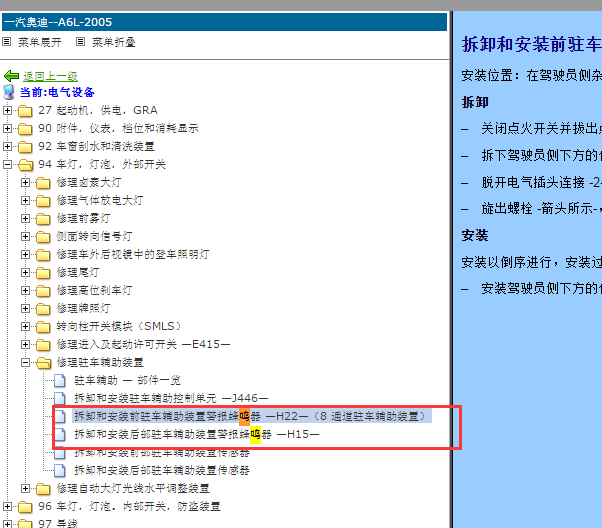Click folder icon beside 修理自动大灯光线水平调整装置
This screenshot has width=602, height=528.
[x=43, y=489]
